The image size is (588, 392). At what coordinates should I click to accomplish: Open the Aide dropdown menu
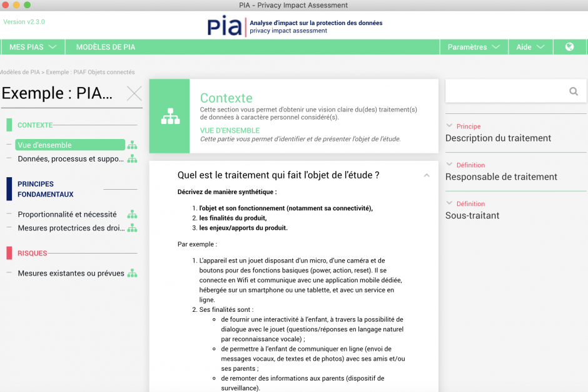coord(530,47)
